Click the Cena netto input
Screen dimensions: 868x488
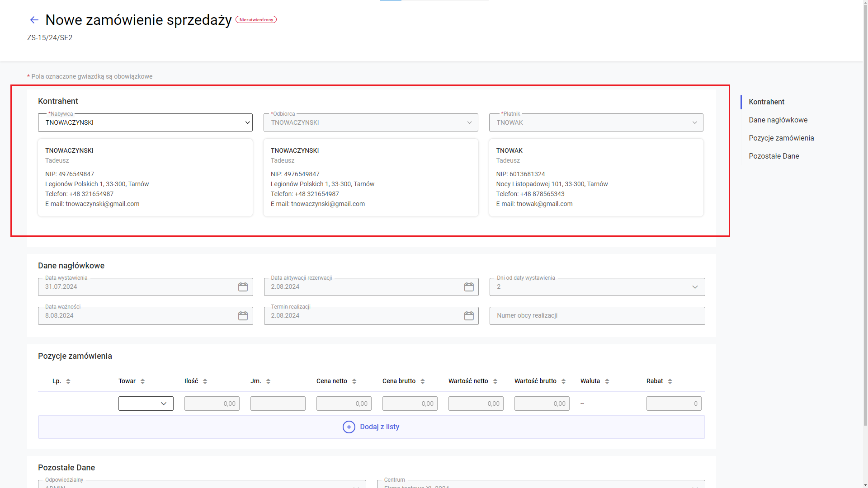344,404
